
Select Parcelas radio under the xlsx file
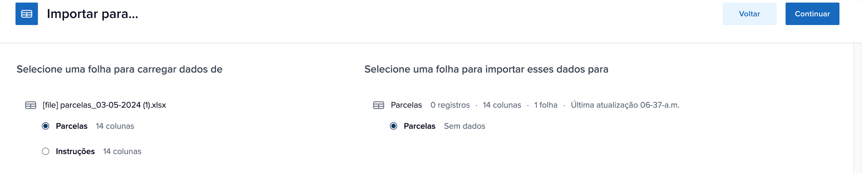pyautogui.click(x=45, y=126)
